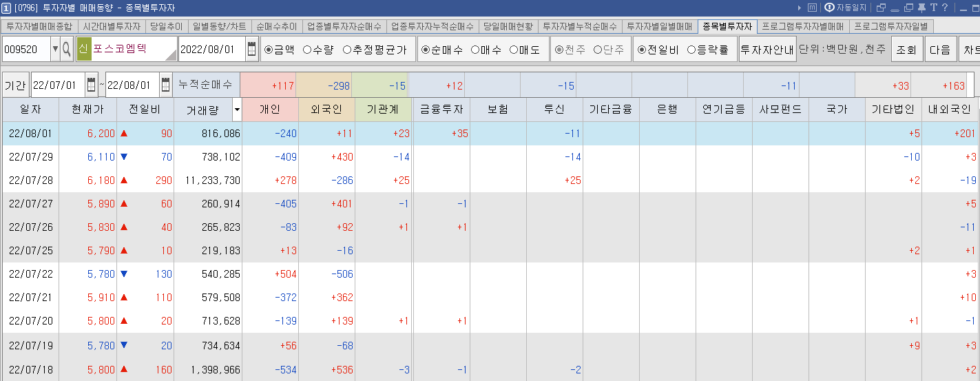Viewport: 980px width, 381px height.
Task: Open 업종별투자자순매수 tab
Action: 344,27
